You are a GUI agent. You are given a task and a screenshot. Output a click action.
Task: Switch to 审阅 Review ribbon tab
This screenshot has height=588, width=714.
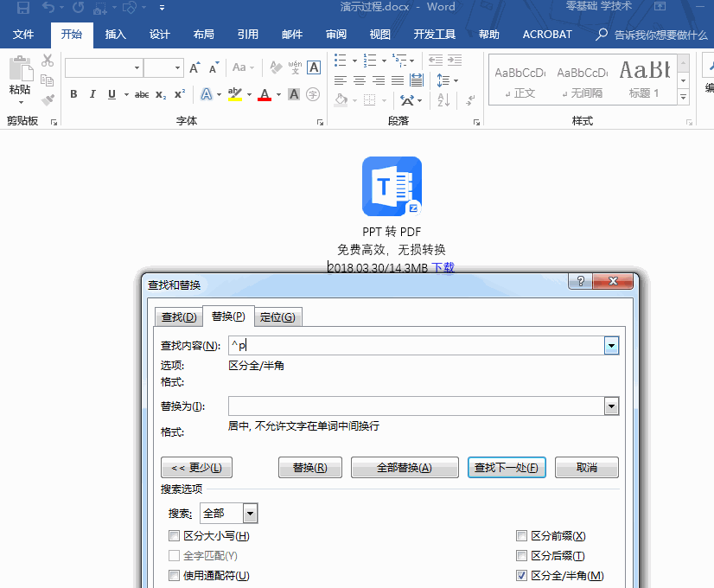336,35
